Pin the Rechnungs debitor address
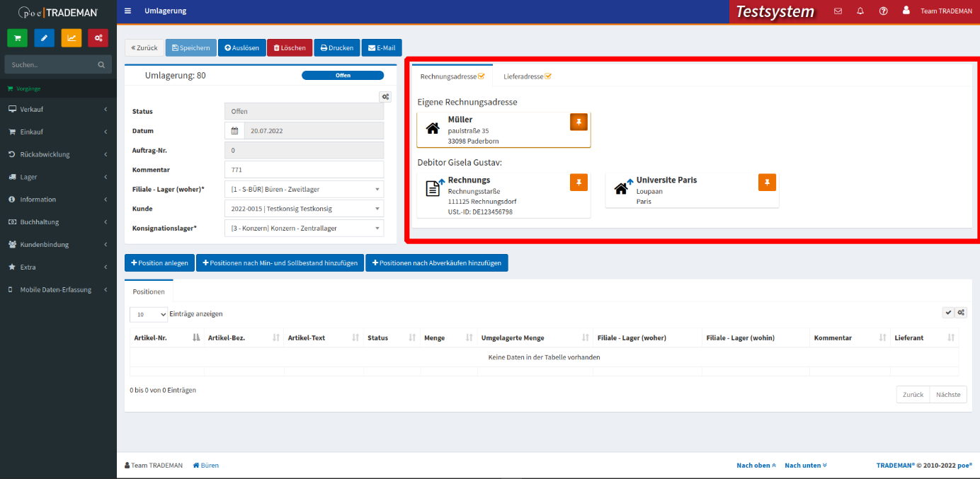 [579, 183]
